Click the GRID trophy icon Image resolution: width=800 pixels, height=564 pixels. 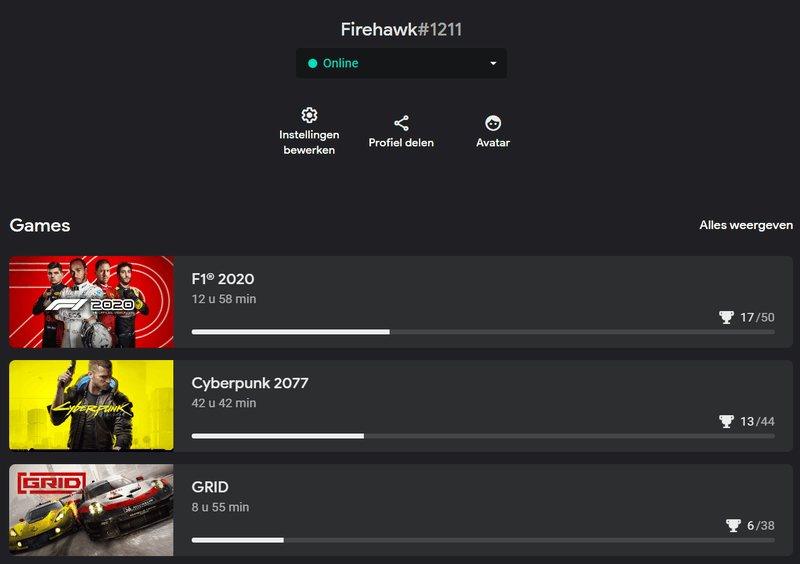(x=733, y=526)
